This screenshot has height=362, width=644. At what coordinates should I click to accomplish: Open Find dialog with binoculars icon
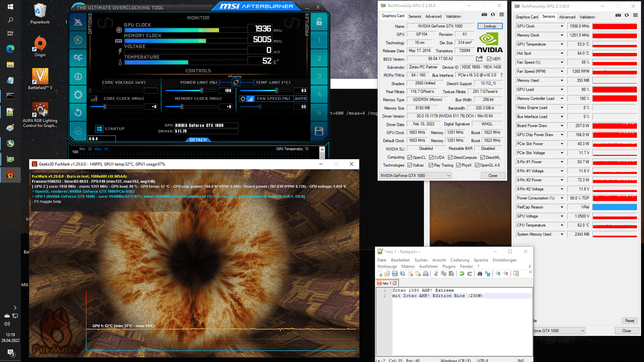pos(480,274)
